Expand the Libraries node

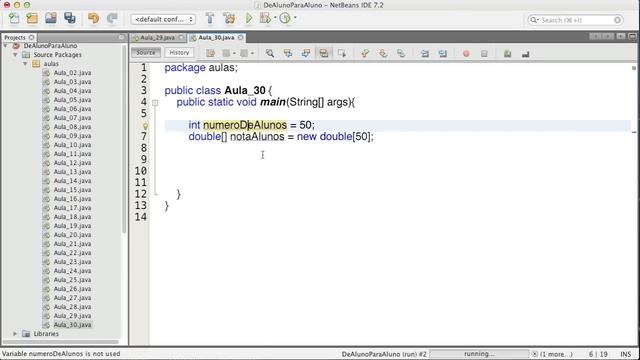[16, 333]
